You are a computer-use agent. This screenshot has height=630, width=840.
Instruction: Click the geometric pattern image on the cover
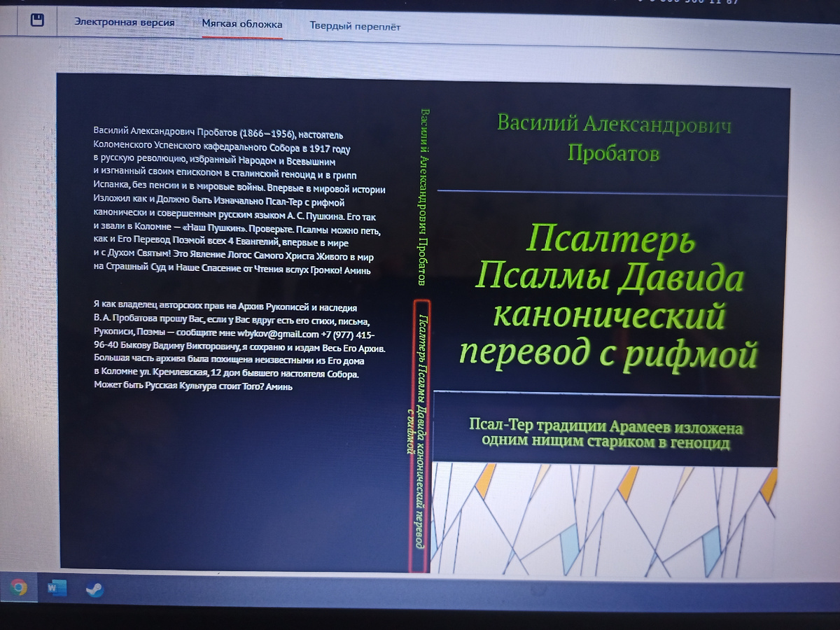pyautogui.click(x=603, y=519)
